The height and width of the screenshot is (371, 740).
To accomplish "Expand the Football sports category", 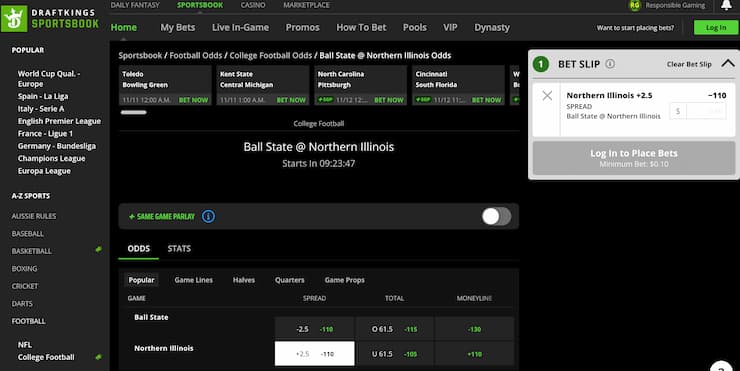I will 29,321.
